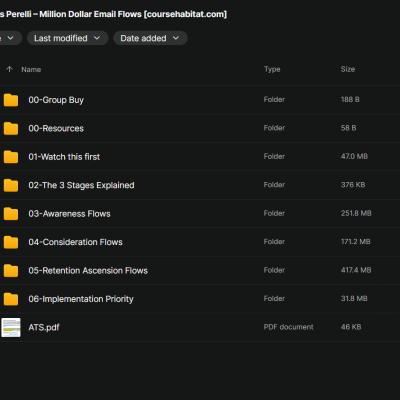
Task: Click the PDF document type label
Action: pyautogui.click(x=289, y=327)
